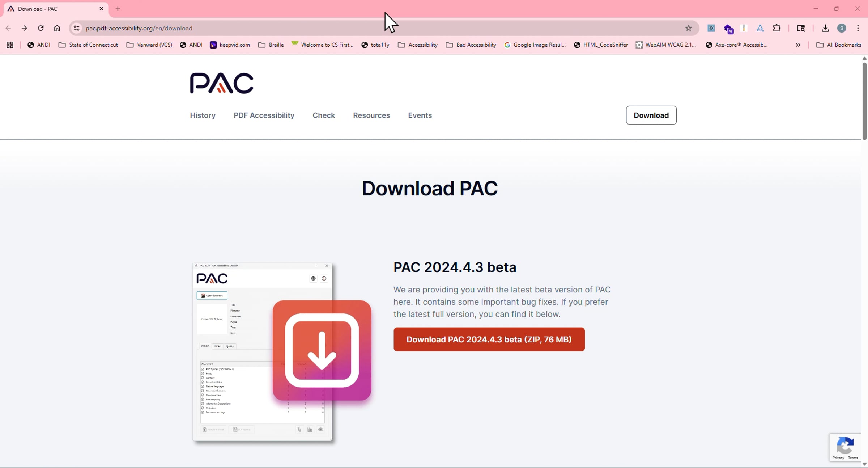Image resolution: width=868 pixels, height=468 pixels.
Task: Open the Welcome to CS First bookmark
Action: 322,45
